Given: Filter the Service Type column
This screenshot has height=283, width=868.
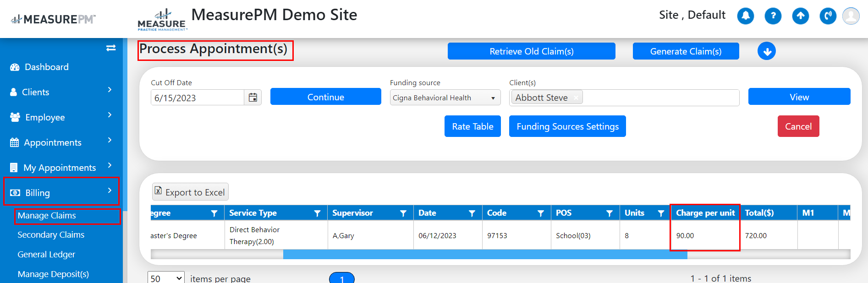Looking at the screenshot, I should [x=317, y=213].
